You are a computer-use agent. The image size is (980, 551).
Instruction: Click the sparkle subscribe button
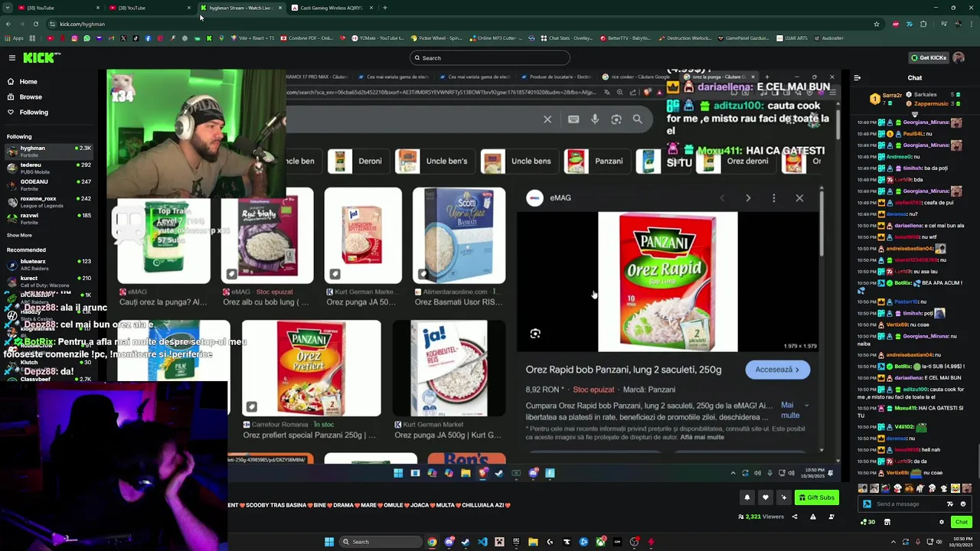(783, 497)
